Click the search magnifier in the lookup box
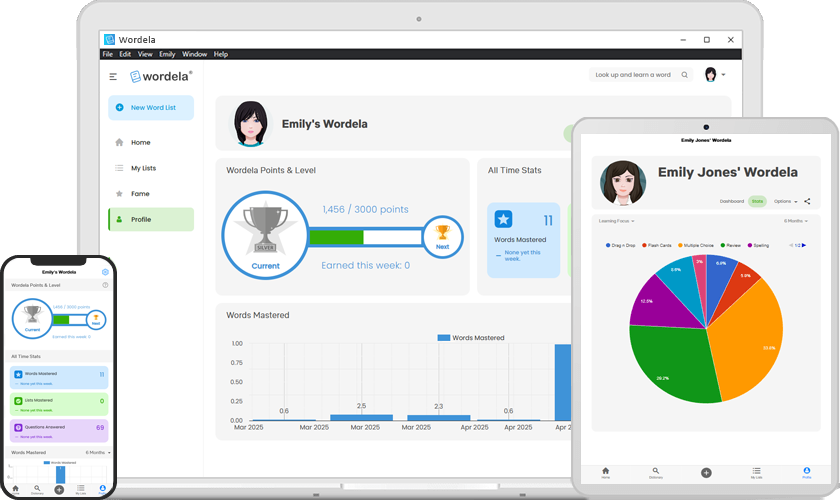This screenshot has width=840, height=500. pyautogui.click(x=685, y=75)
